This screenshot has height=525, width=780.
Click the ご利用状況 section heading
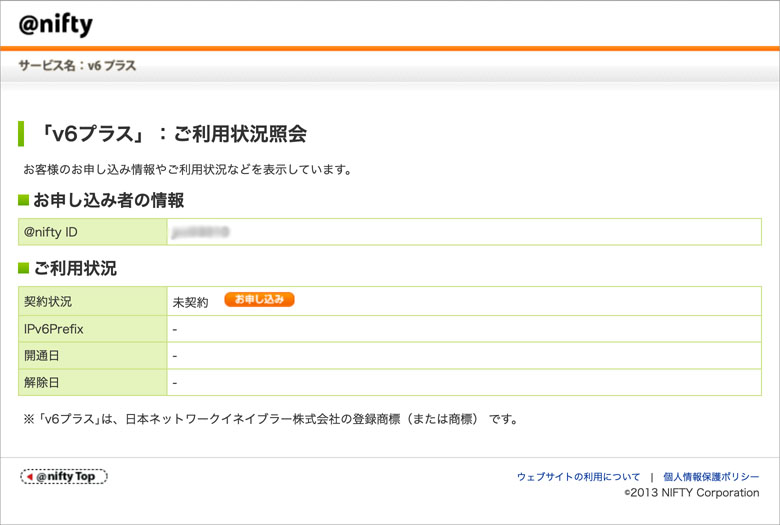click(75, 268)
